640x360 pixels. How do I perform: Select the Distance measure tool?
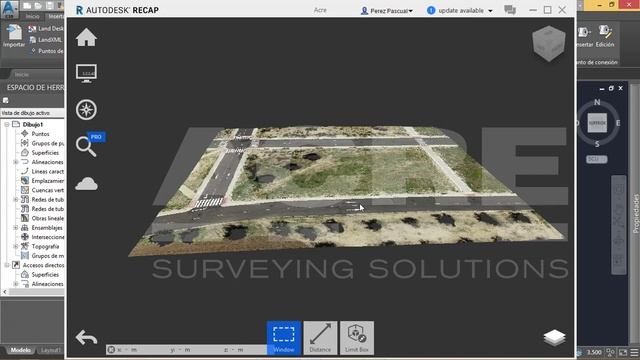pos(320,338)
